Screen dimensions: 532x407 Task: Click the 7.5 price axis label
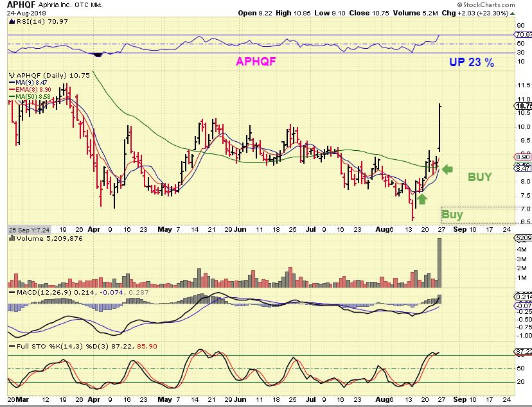(525, 196)
